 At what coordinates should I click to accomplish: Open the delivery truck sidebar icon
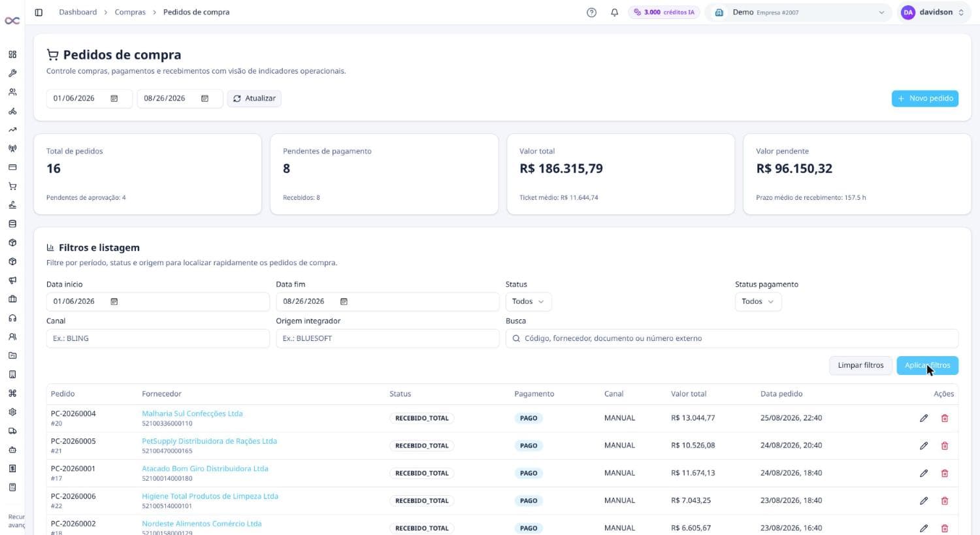coord(12,431)
